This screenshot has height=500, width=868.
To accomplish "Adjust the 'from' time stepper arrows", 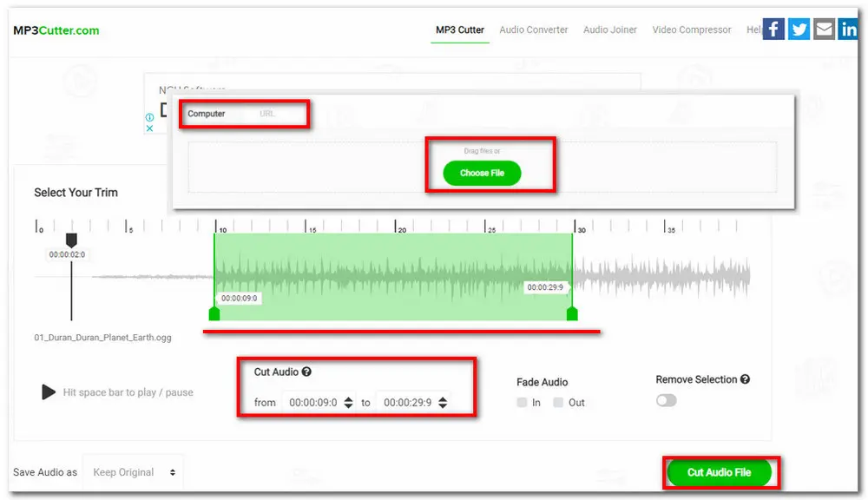I will 348,403.
